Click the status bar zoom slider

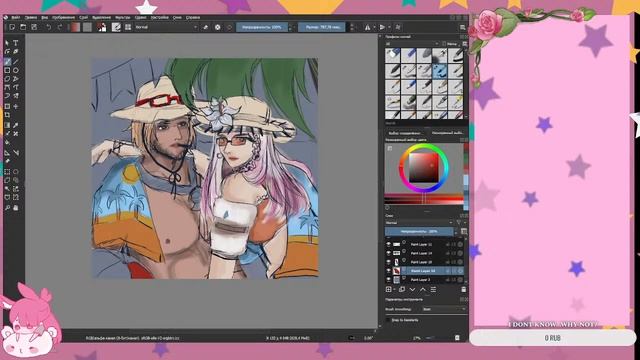[x=430, y=338]
